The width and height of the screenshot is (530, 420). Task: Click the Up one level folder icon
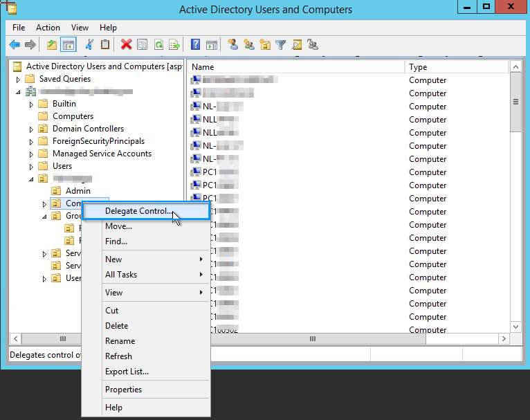click(52, 44)
